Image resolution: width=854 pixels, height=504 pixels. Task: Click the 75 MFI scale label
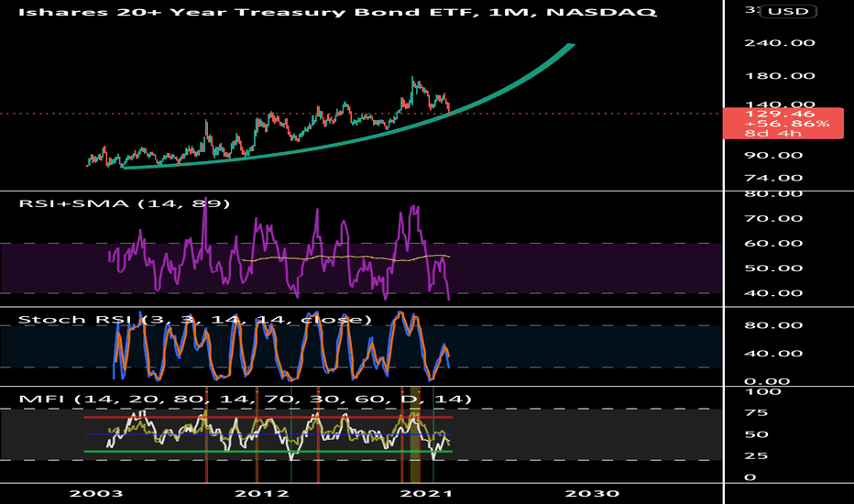pos(756,413)
